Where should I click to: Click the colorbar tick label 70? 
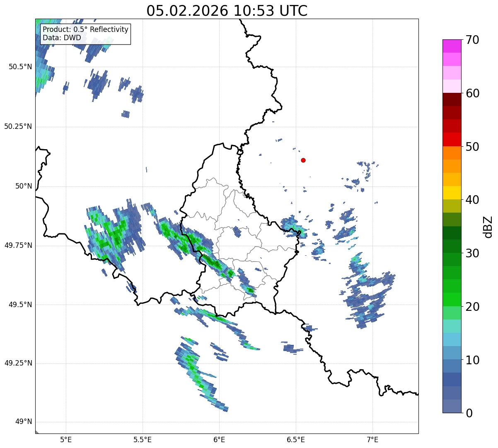coord(472,40)
